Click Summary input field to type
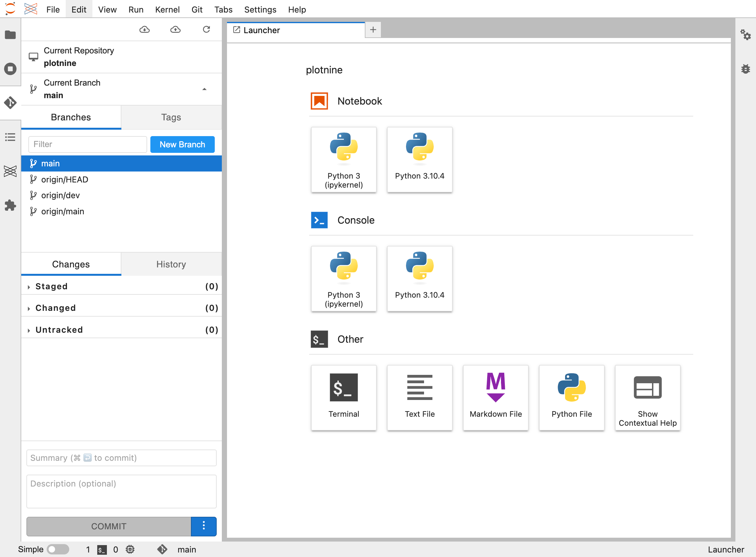This screenshot has height=557, width=756. 121,458
